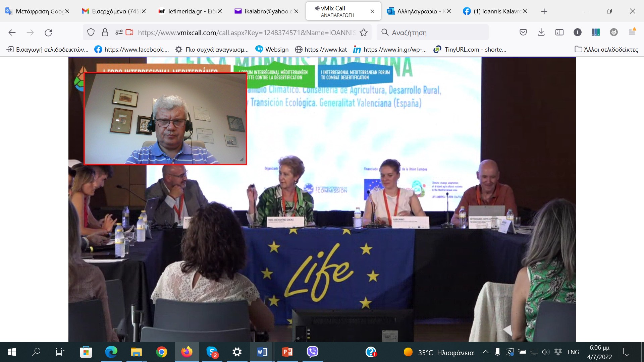Toggle the site permissions icon

pos(119,33)
